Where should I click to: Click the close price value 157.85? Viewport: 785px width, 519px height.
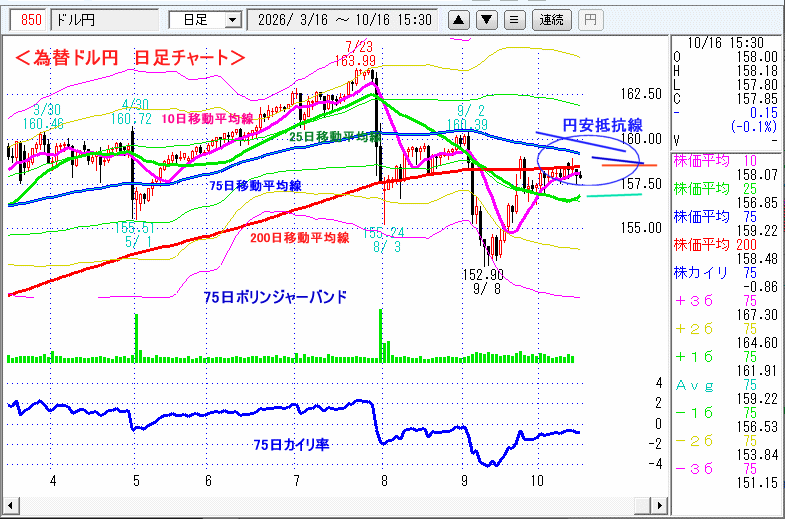[x=757, y=99]
